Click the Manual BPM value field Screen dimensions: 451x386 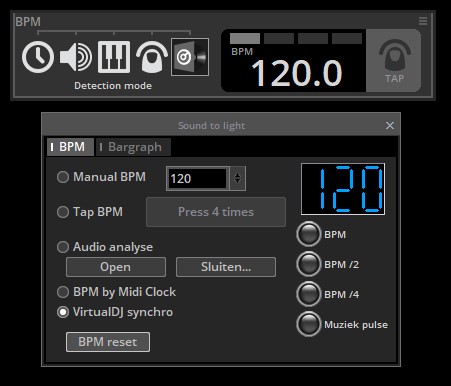[x=198, y=179]
